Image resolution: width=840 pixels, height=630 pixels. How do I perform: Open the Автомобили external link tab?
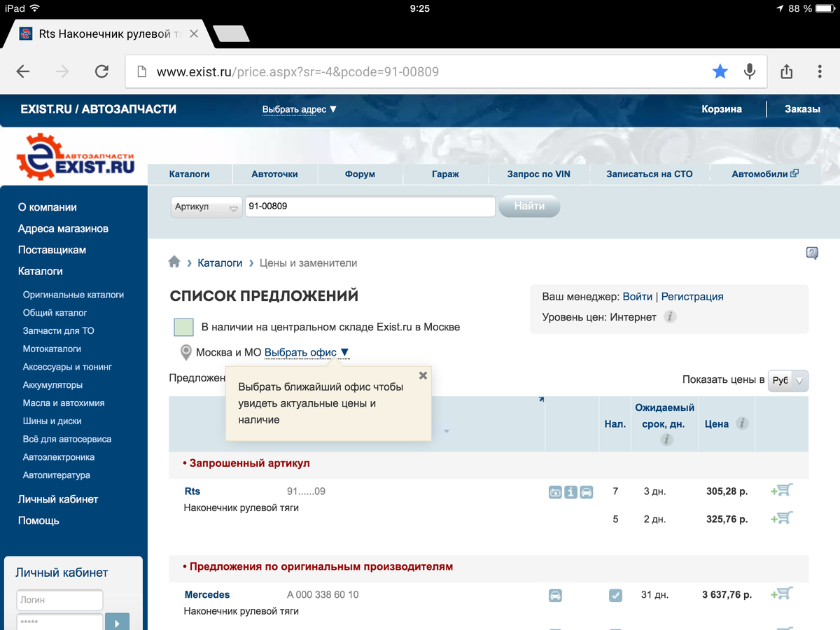tap(765, 174)
